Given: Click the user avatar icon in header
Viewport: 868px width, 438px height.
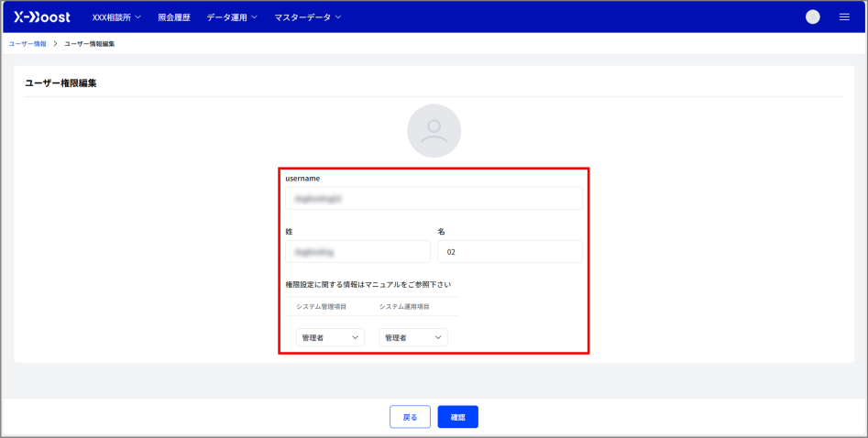Looking at the screenshot, I should [x=813, y=17].
